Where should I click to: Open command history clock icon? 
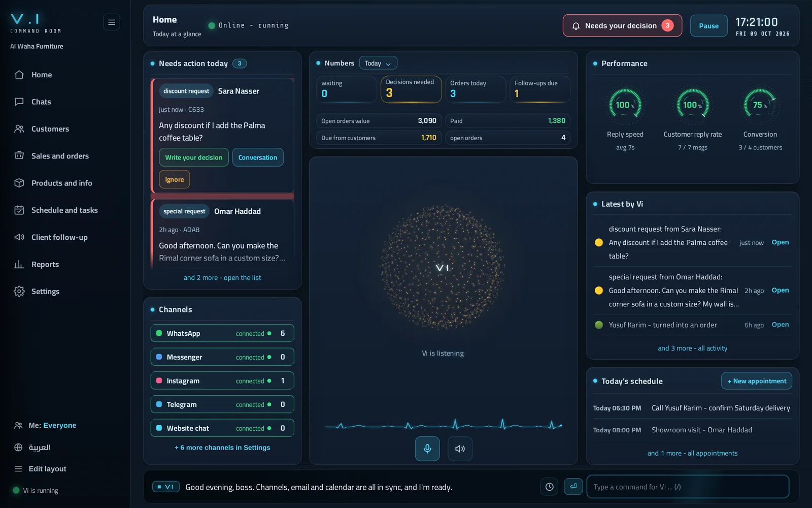(549, 487)
